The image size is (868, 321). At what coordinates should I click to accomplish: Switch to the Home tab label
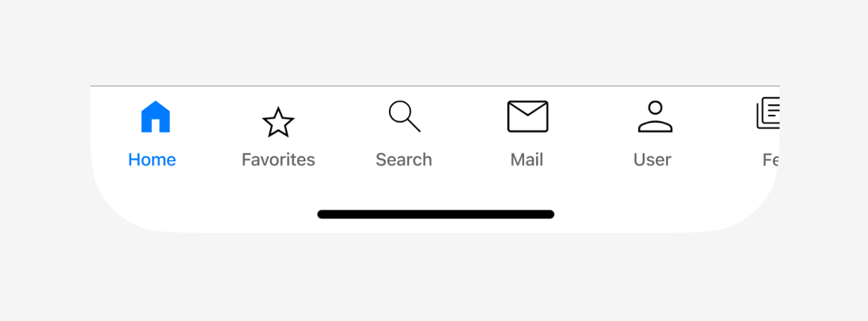[152, 160]
